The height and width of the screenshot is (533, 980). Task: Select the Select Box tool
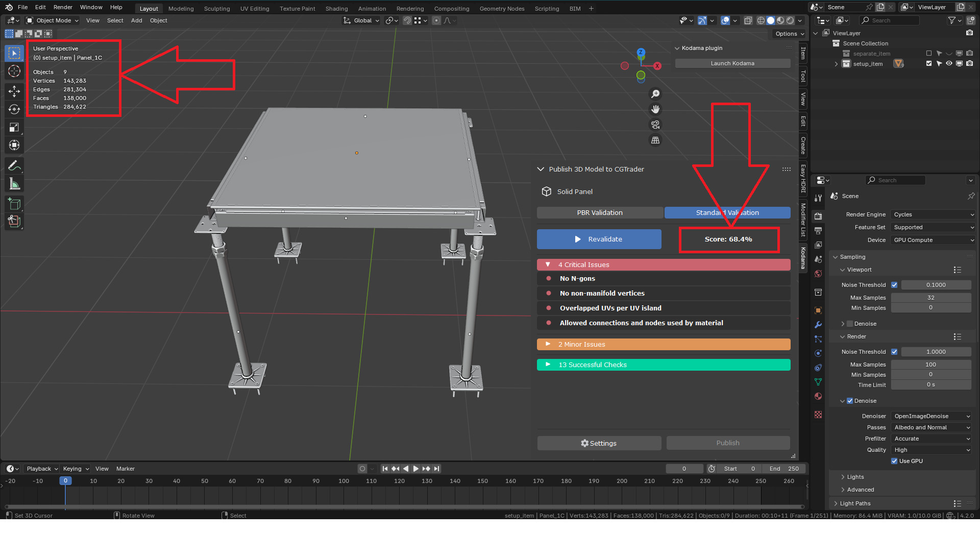click(x=14, y=53)
